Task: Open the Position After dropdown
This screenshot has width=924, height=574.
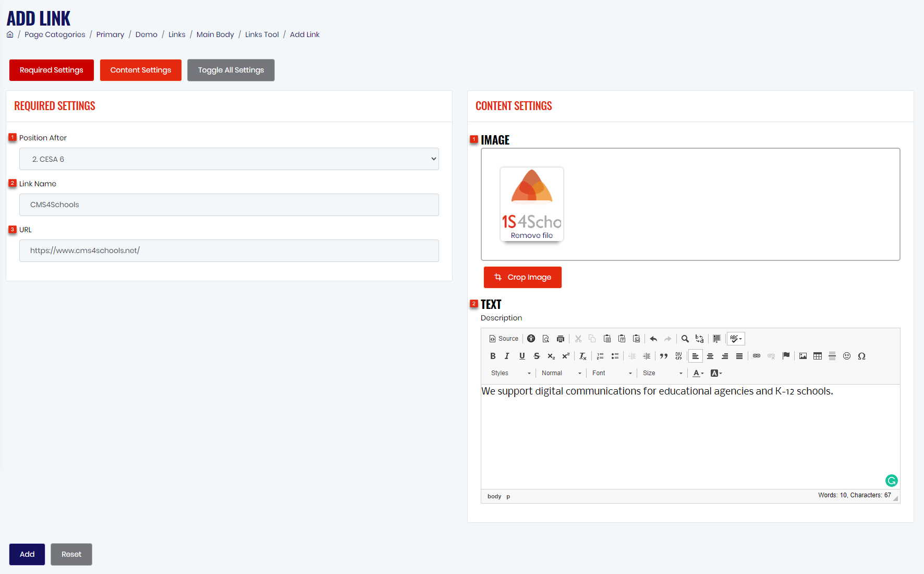Action: click(x=229, y=159)
